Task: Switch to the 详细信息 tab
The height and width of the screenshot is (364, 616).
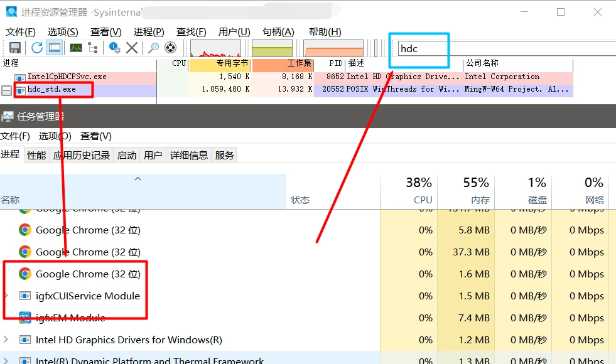Action: pyautogui.click(x=188, y=156)
